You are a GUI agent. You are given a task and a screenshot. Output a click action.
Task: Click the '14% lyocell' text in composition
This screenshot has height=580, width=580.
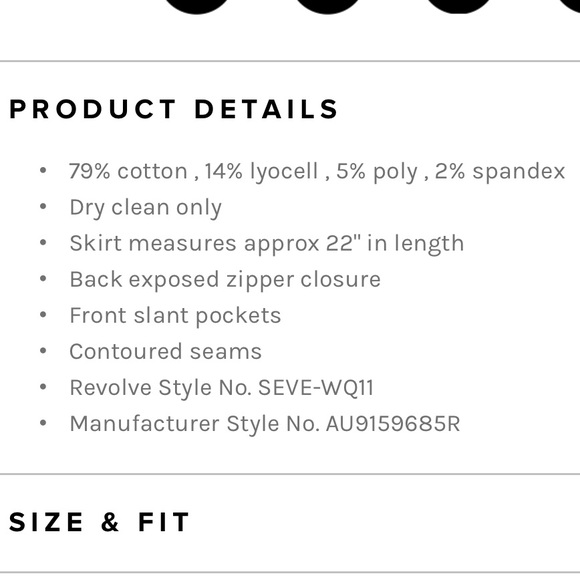[x=261, y=172]
